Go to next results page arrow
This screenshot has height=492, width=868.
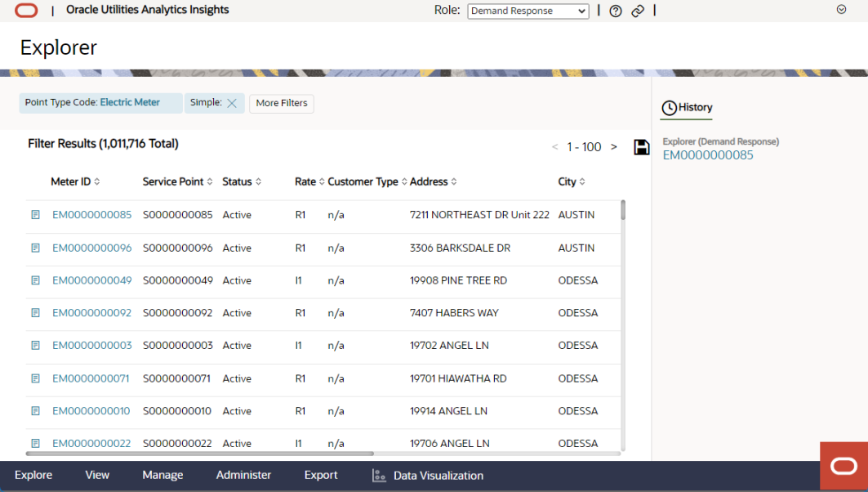point(614,147)
